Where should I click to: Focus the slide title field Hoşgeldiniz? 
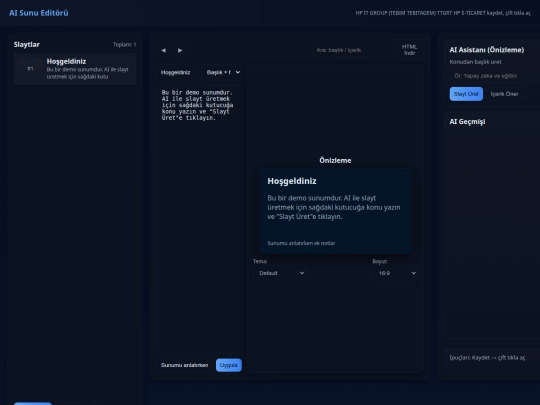[x=177, y=72]
